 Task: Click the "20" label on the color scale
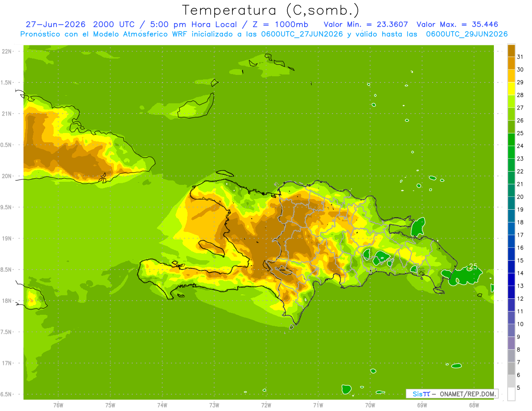[520, 197]
